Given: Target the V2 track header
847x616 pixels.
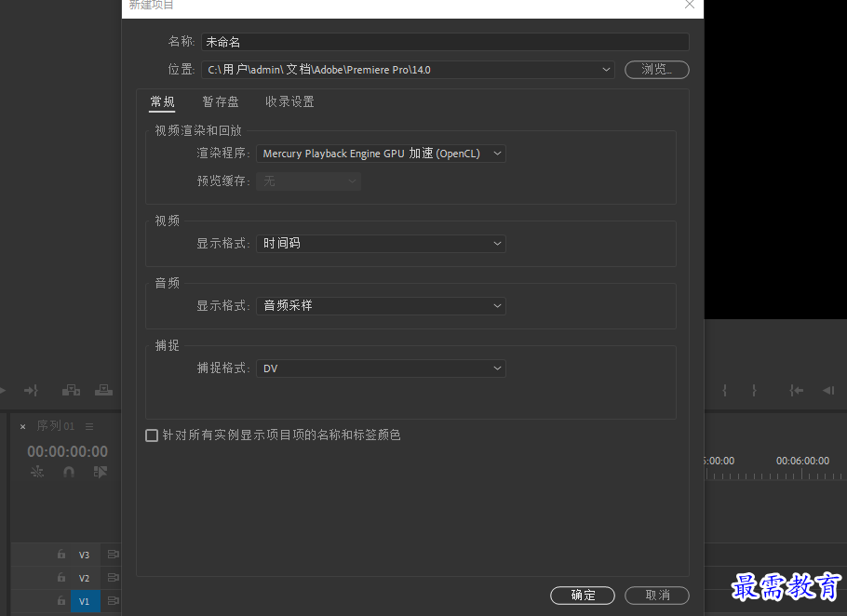Looking at the screenshot, I should (85, 578).
